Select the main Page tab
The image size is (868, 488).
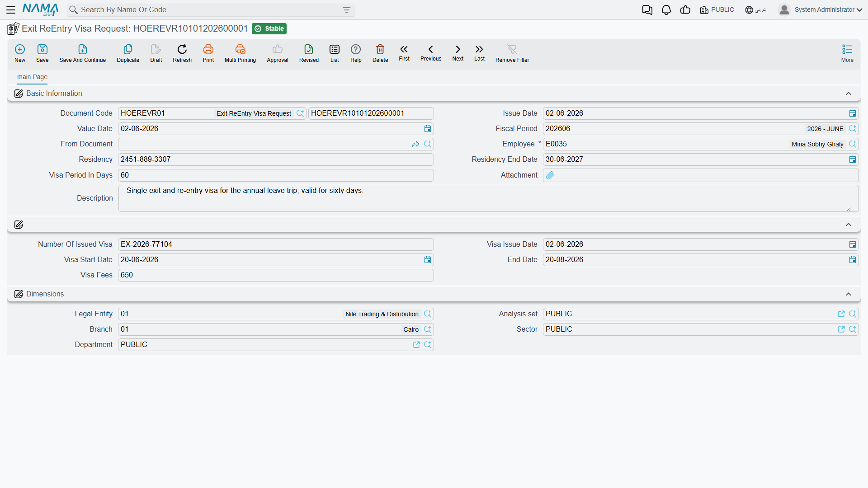pyautogui.click(x=32, y=77)
